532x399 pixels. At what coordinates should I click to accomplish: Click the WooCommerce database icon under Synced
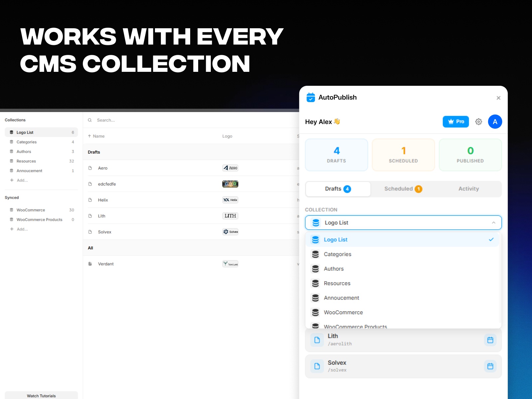point(12,210)
